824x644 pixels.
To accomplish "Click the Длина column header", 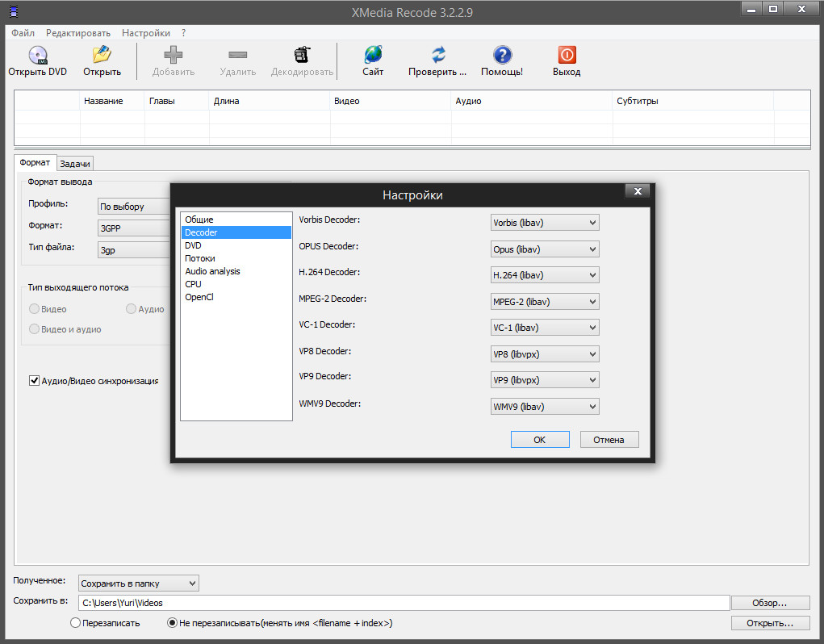I will click(269, 101).
